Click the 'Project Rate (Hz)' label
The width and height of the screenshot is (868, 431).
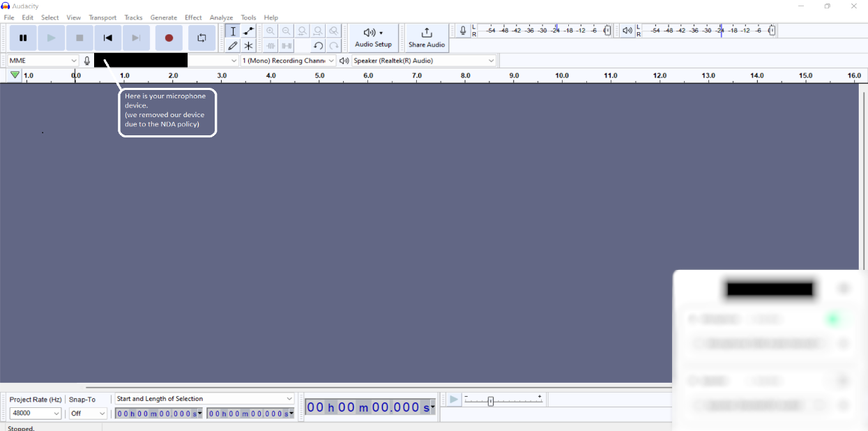pos(36,400)
